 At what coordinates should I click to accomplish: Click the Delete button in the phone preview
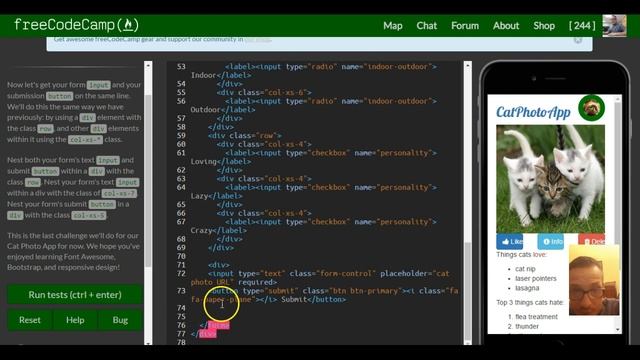tap(591, 242)
